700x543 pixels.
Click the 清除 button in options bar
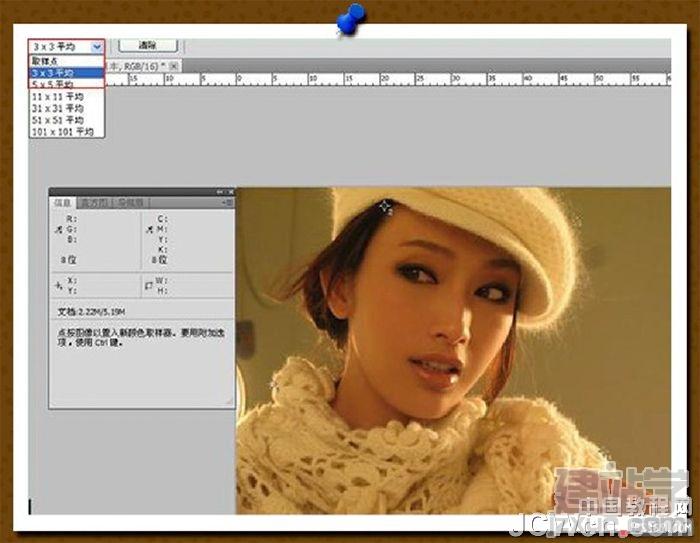(x=148, y=45)
